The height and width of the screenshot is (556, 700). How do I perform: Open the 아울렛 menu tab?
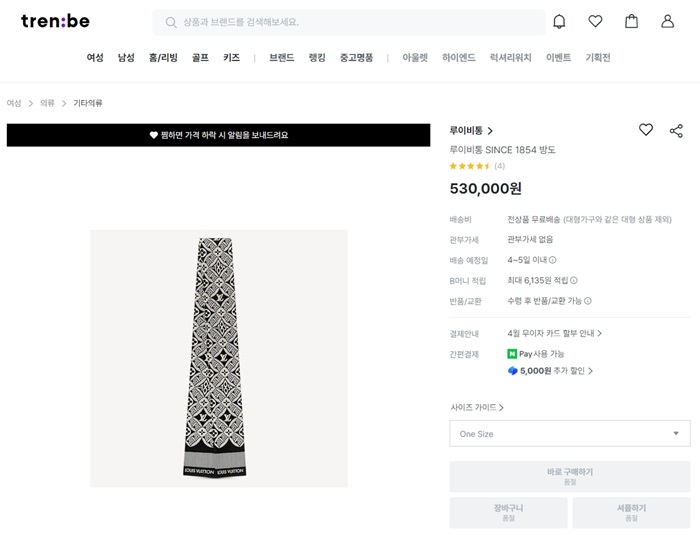pyautogui.click(x=415, y=58)
